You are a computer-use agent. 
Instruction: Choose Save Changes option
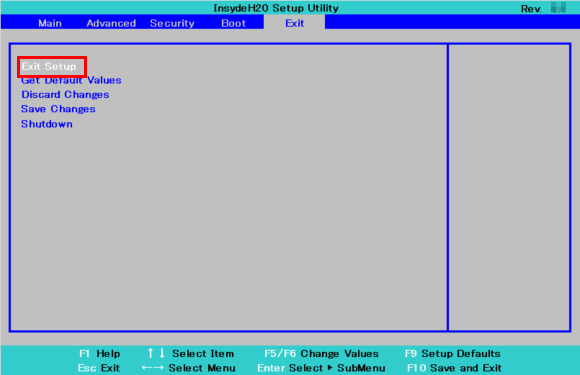[x=58, y=109]
